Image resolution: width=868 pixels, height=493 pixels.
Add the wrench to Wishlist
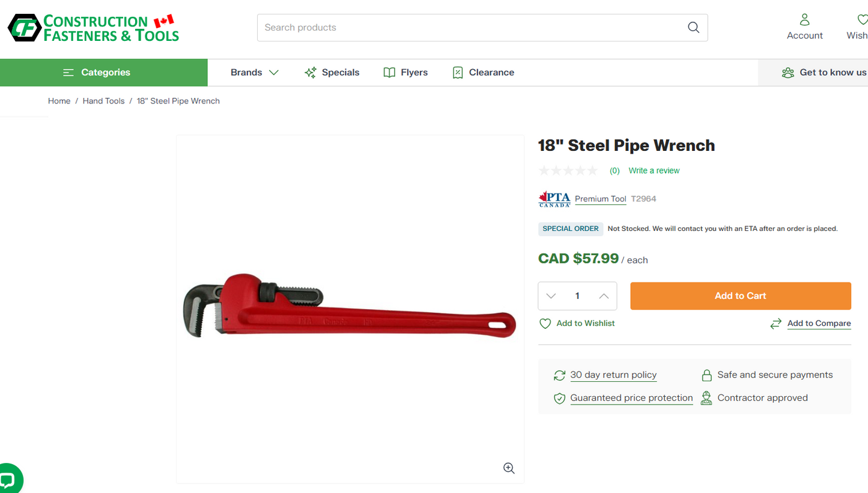577,323
